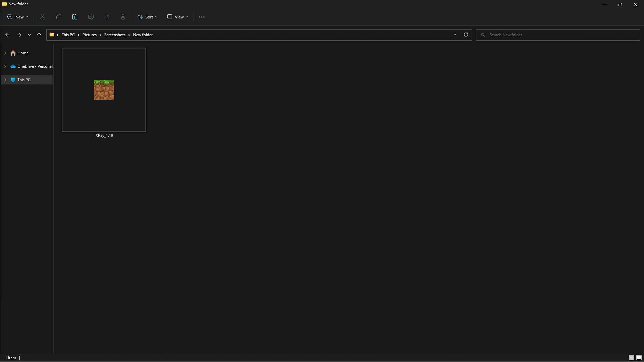Select New folder breadcrumb

[143, 35]
